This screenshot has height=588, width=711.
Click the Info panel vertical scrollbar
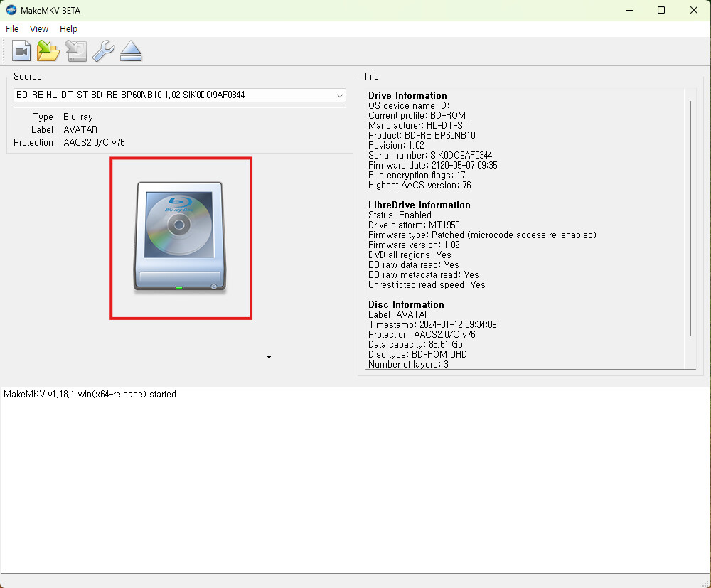click(x=690, y=218)
